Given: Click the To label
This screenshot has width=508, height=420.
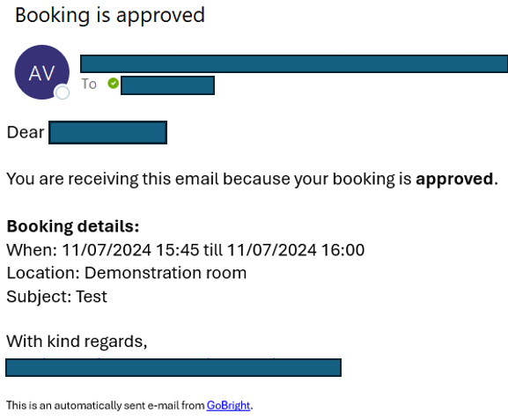Looking at the screenshot, I should click(x=89, y=84).
